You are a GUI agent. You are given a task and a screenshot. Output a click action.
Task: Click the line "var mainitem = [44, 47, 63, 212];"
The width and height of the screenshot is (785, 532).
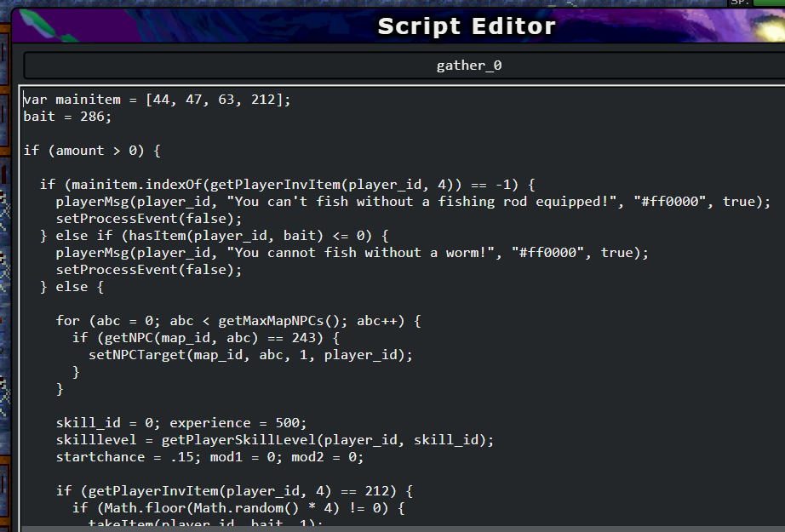tap(157, 100)
